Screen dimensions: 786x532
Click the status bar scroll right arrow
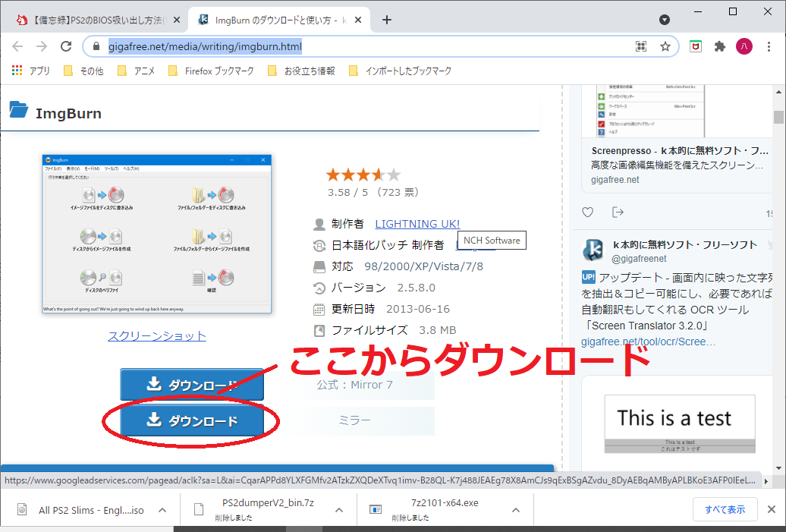[x=766, y=481]
